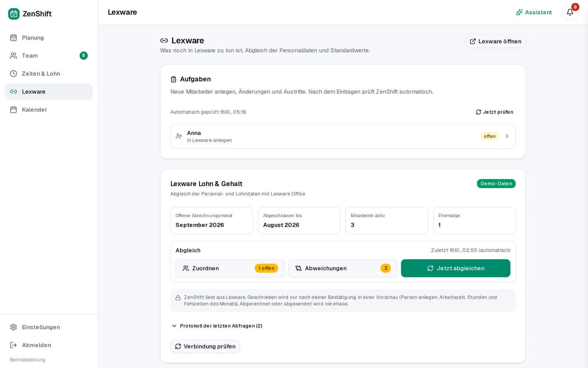The image size is (588, 368).
Task: Click the ZenShift logo icon
Action: click(14, 14)
